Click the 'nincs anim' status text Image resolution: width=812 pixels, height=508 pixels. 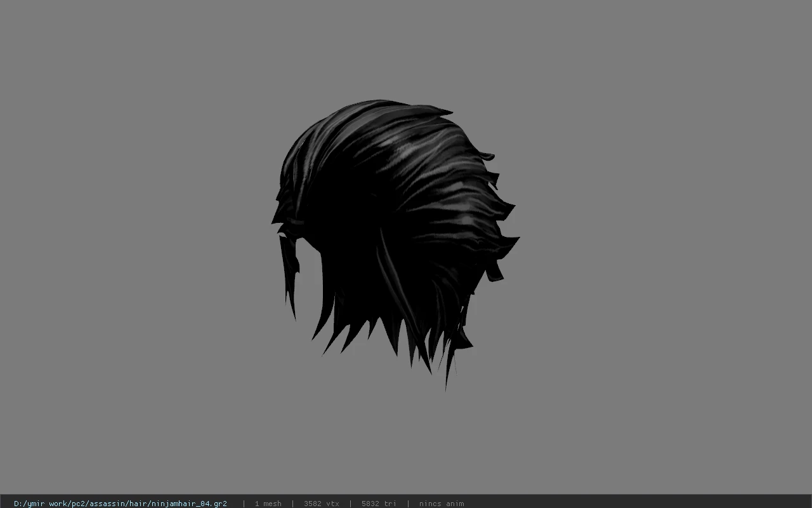click(442, 504)
